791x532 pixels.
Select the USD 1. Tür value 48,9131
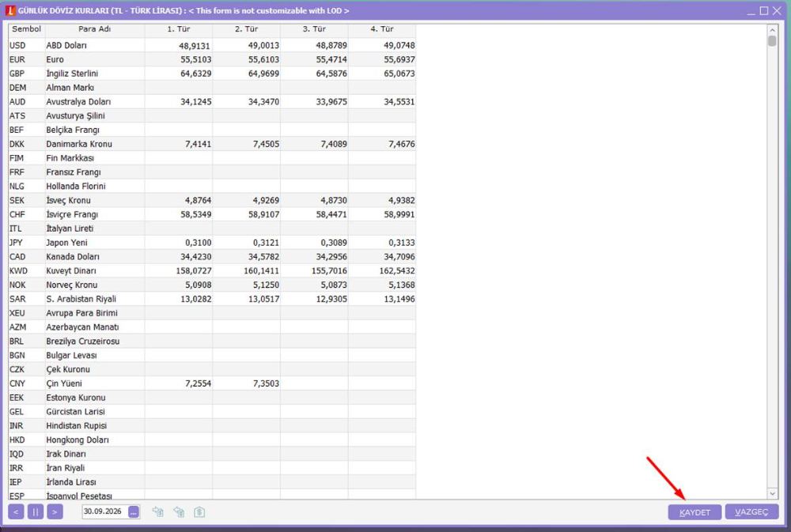click(195, 45)
